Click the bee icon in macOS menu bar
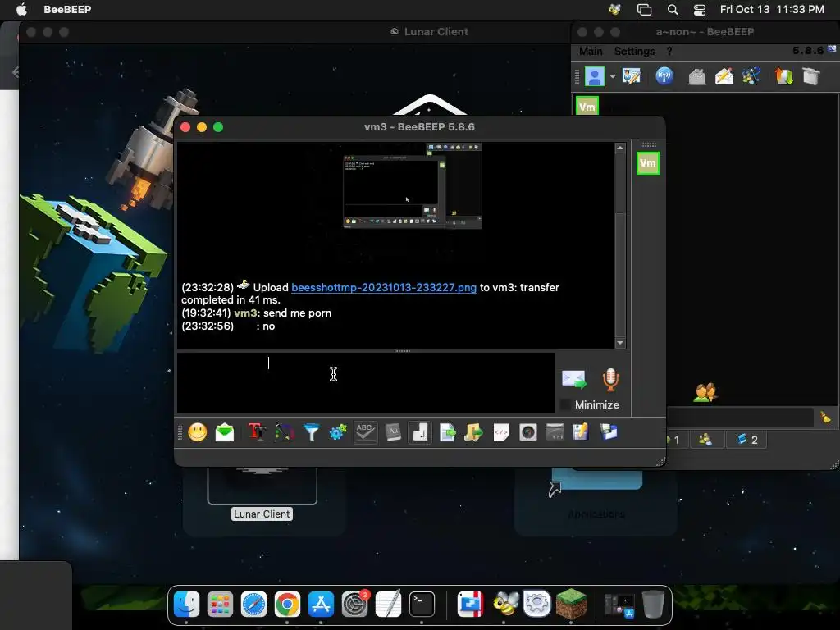The width and height of the screenshot is (840, 630). tap(614, 9)
